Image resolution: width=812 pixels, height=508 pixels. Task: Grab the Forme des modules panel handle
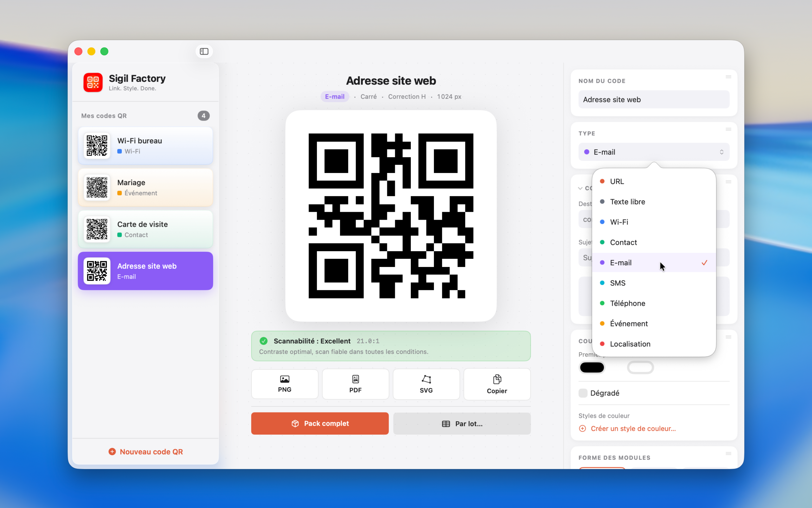(x=728, y=454)
